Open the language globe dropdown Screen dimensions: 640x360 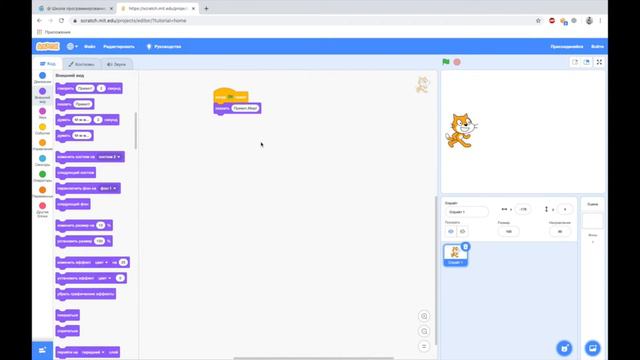tap(72, 47)
